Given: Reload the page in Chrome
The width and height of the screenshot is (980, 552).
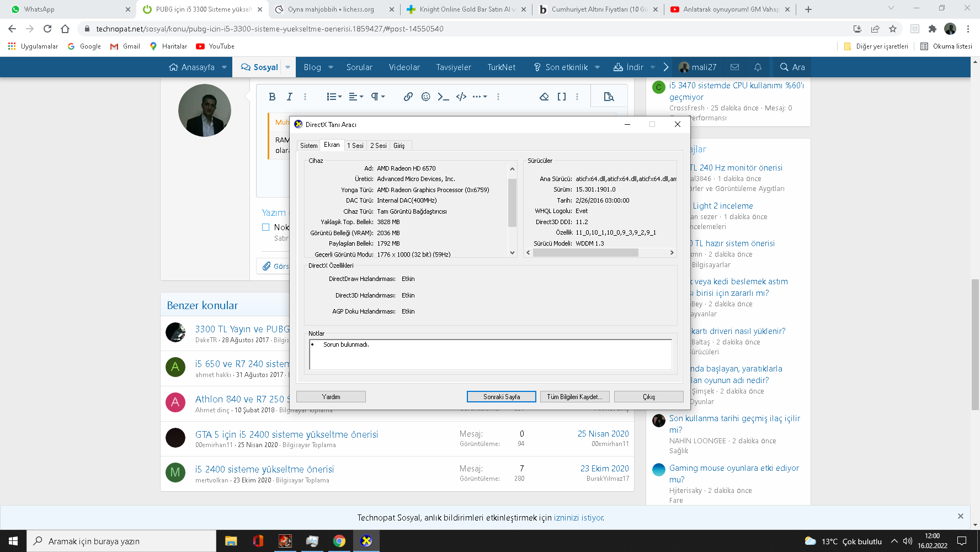Looking at the screenshot, I should (47, 29).
